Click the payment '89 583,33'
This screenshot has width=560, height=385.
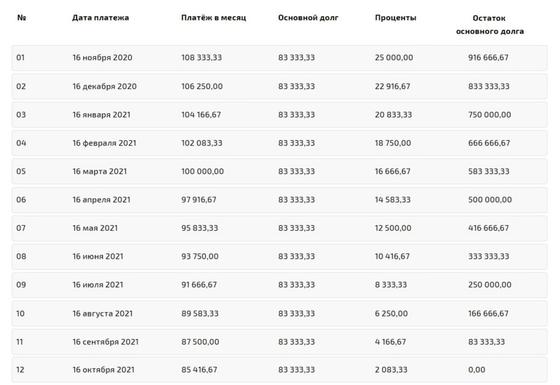[200, 314]
